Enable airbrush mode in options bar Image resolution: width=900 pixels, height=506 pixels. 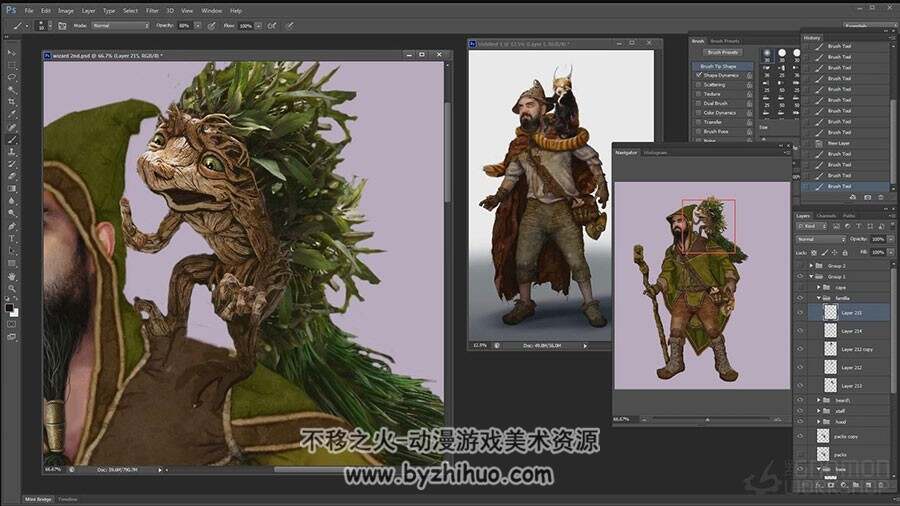271,26
